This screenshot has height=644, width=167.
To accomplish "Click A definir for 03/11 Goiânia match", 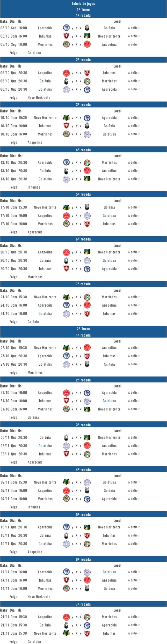I will (x=134, y=437).
